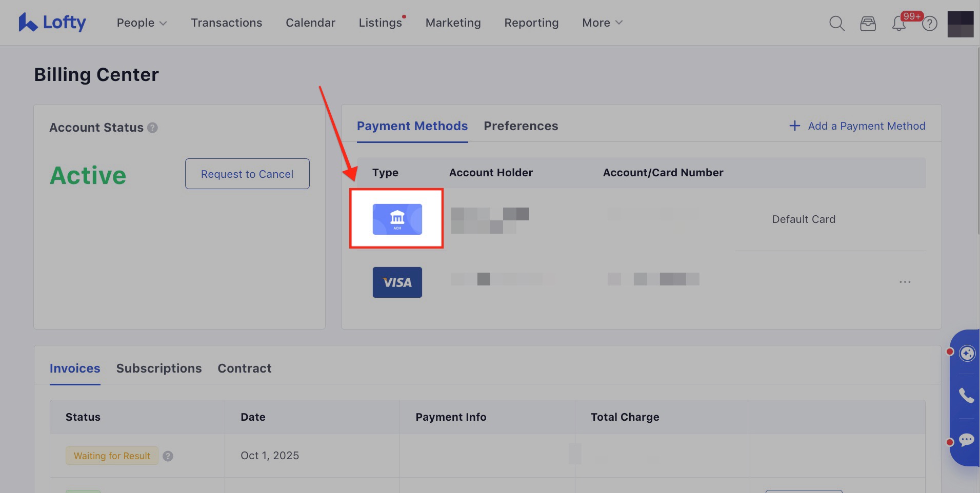This screenshot has height=493, width=980.
Task: Select the ACH bank payment icon
Action: point(397,219)
